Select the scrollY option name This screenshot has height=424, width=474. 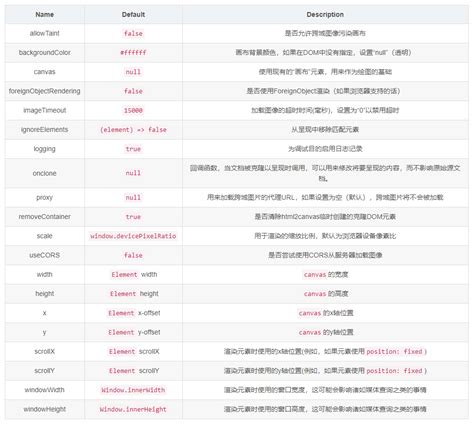[x=45, y=371]
